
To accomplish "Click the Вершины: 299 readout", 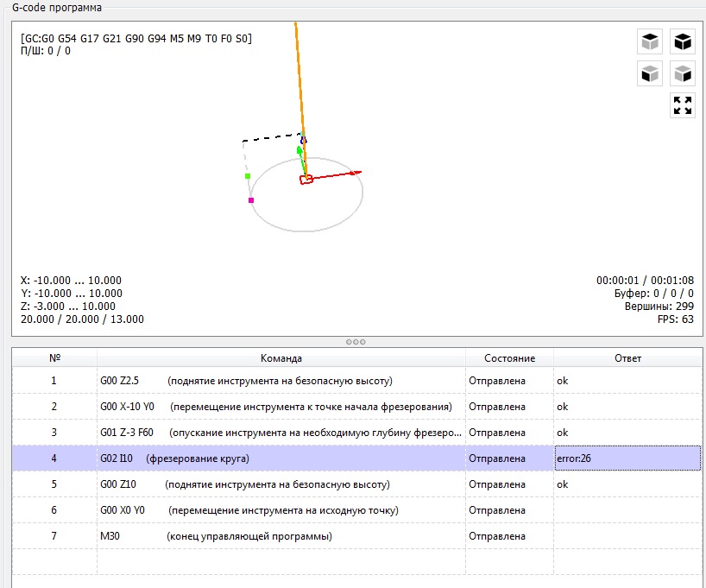I will click(659, 307).
